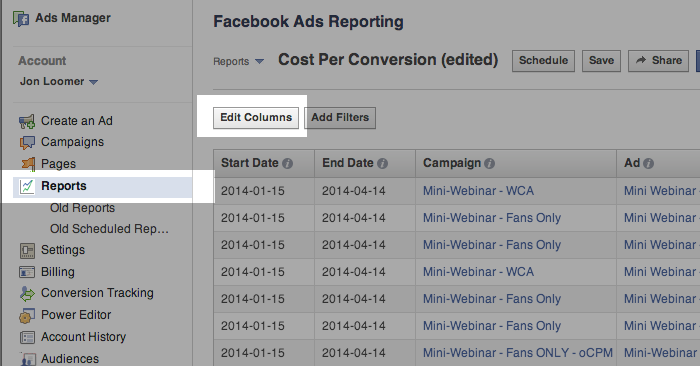Click the Create an Ad megaphone icon
Image resolution: width=700 pixels, height=366 pixels.
click(27, 121)
